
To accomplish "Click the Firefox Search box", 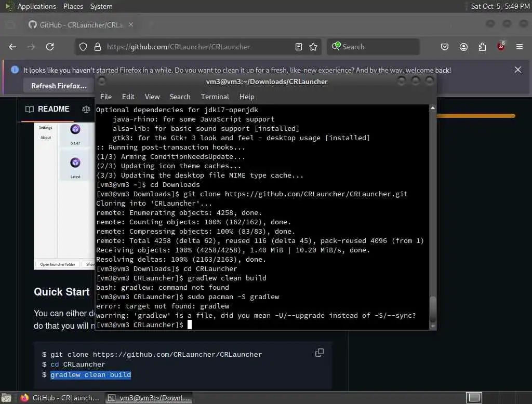I will pyautogui.click(x=373, y=47).
